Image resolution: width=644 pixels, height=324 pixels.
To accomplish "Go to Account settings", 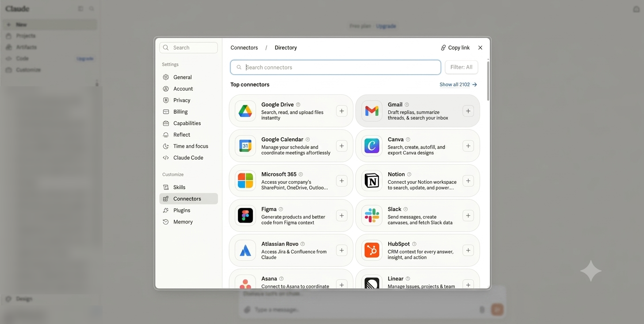I will (x=188, y=89).
